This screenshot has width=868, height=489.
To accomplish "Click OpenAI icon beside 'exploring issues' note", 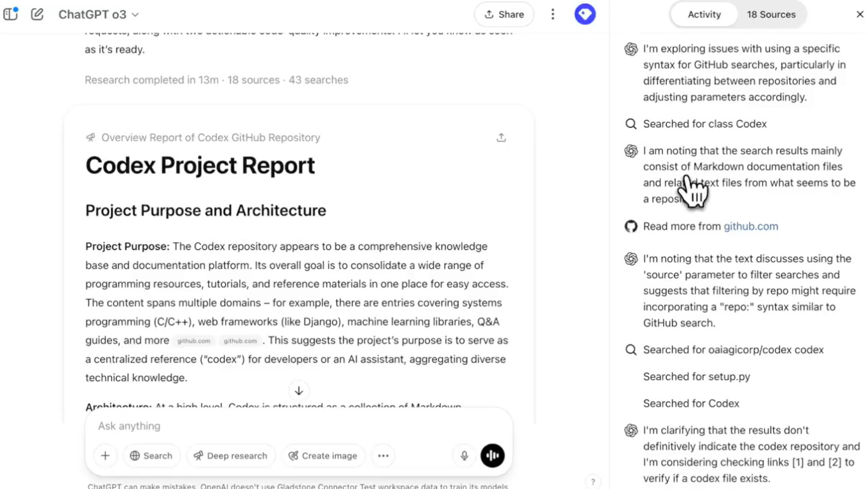I will (x=631, y=49).
